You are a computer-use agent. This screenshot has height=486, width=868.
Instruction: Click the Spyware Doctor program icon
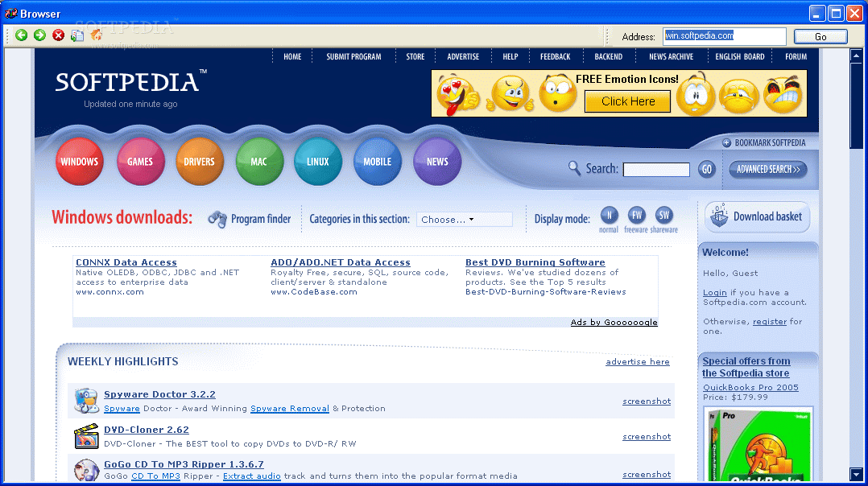click(x=86, y=401)
